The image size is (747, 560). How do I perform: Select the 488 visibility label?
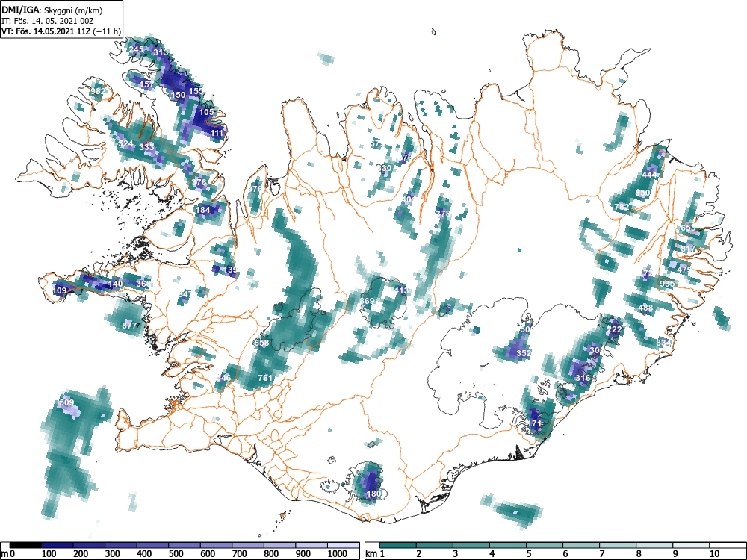(x=646, y=308)
